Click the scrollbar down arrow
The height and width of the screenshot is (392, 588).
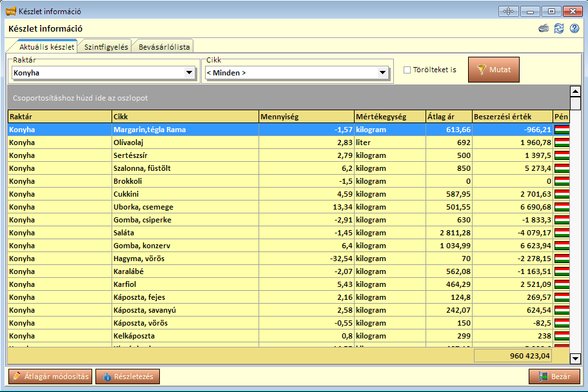575,358
